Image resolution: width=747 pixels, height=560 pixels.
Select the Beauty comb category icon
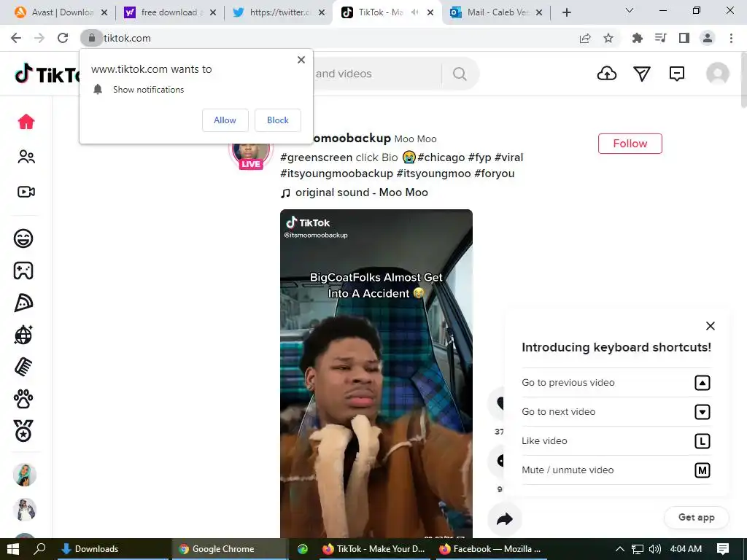coord(23,367)
